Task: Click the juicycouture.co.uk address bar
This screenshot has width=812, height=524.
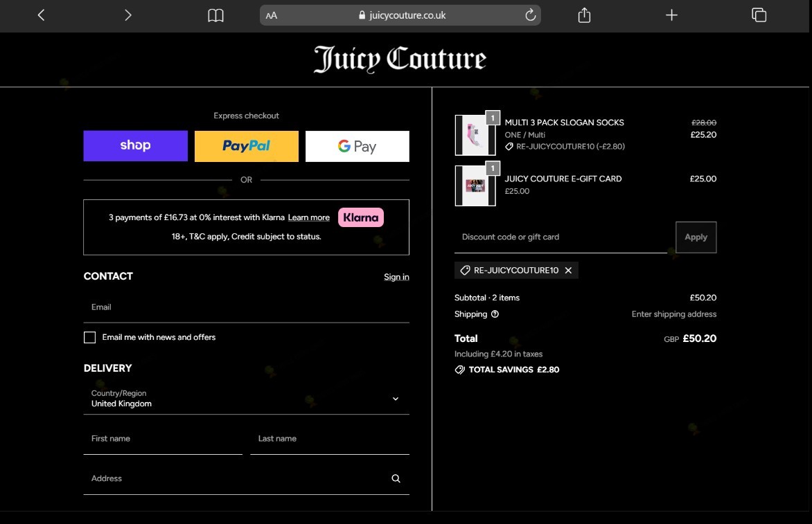Action: (x=400, y=15)
